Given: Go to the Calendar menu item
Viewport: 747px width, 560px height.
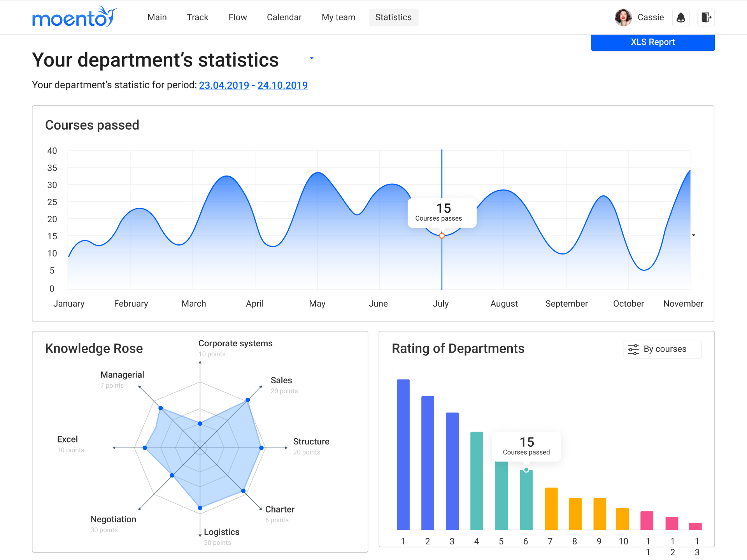Looking at the screenshot, I should 284,18.
